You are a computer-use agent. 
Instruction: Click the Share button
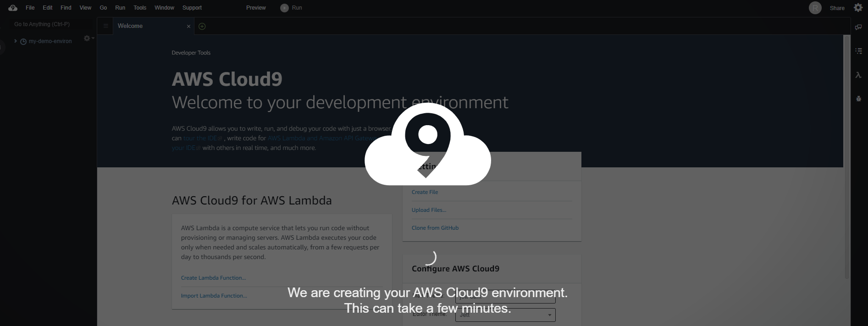click(x=837, y=8)
